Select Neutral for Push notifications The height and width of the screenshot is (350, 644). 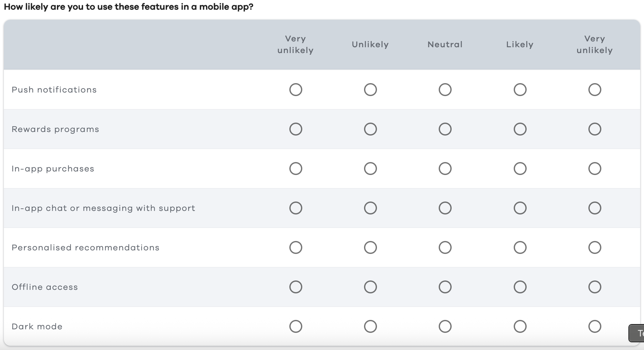point(445,90)
